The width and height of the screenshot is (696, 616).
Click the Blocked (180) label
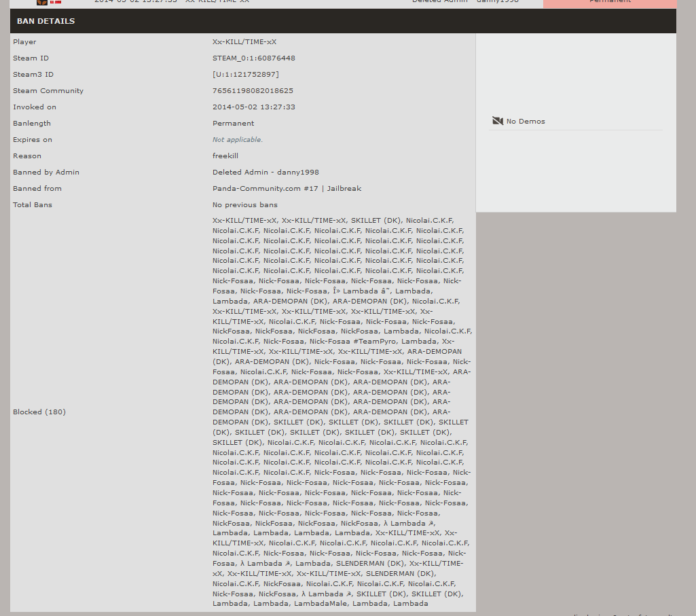tap(39, 412)
